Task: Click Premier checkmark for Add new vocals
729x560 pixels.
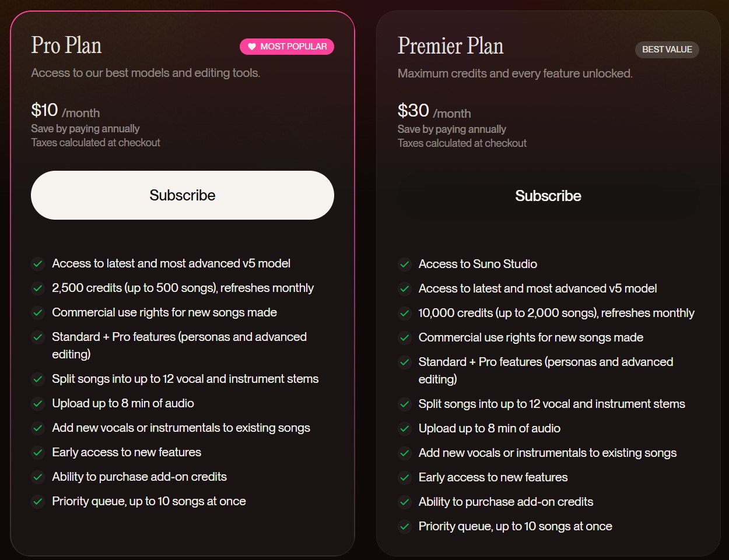Action: (404, 453)
